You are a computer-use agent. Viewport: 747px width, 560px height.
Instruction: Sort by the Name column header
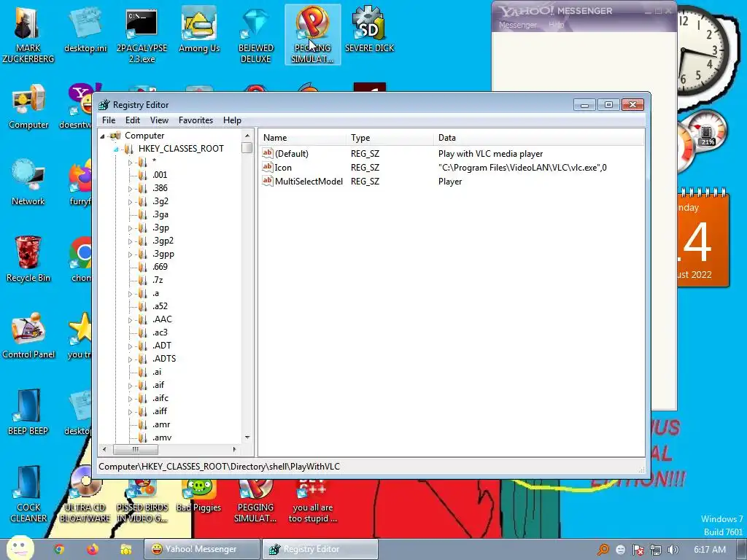click(303, 138)
